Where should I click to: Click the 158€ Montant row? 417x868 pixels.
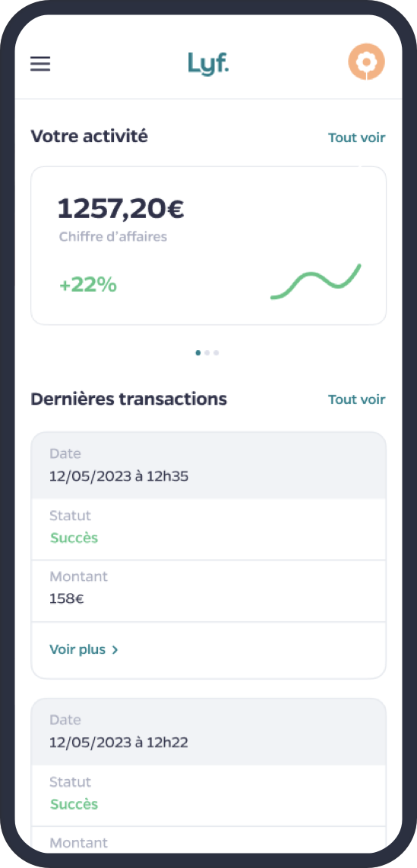pyautogui.click(x=208, y=591)
